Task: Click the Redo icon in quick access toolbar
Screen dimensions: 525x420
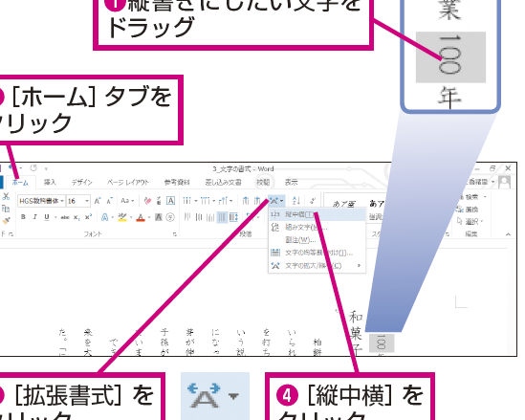Action: 33,167
